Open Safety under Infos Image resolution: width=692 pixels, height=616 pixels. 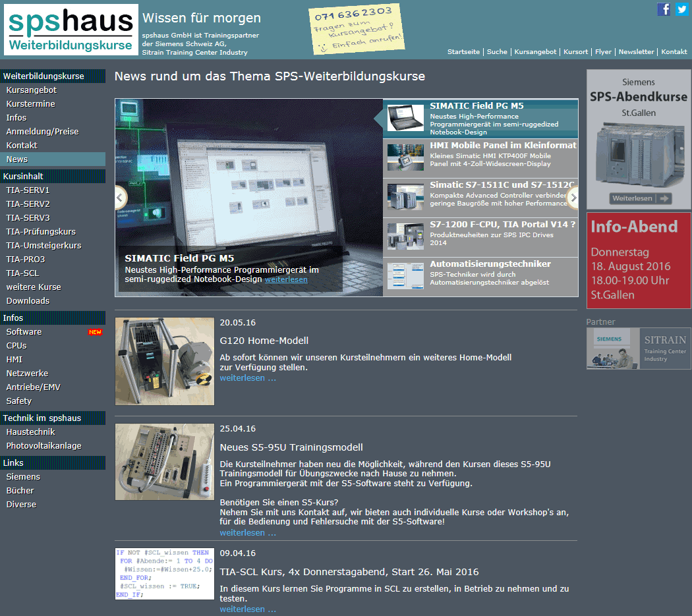pyautogui.click(x=19, y=401)
